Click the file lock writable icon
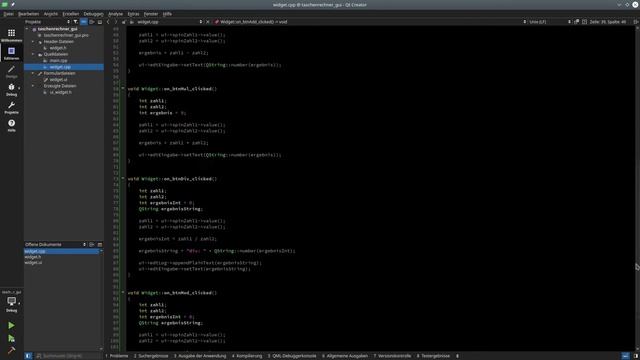This screenshot has height=360, width=640. 124,22
